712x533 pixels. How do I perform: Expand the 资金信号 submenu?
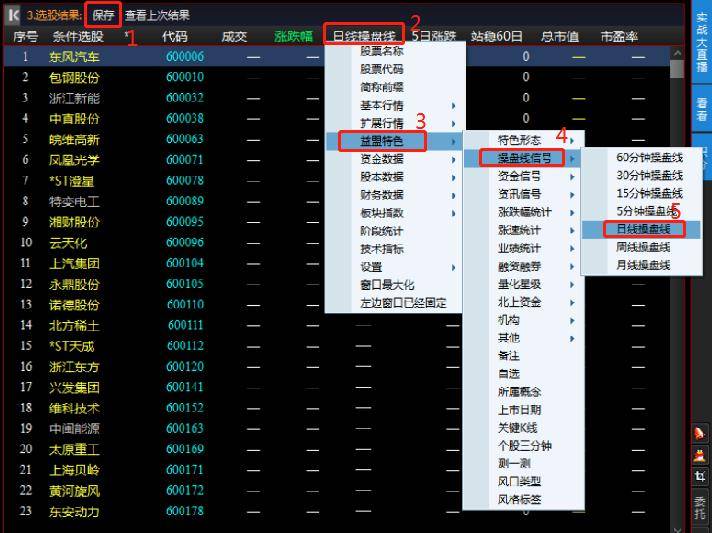click(x=524, y=176)
